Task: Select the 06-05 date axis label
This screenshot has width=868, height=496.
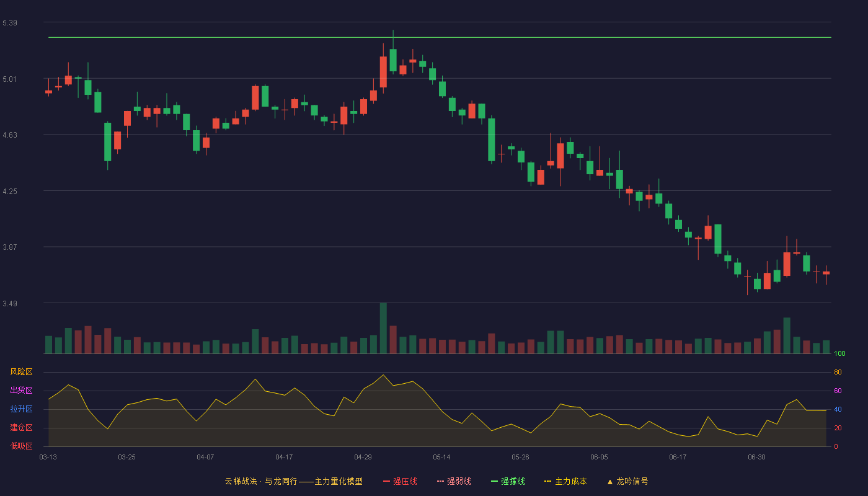Action: [x=599, y=457]
